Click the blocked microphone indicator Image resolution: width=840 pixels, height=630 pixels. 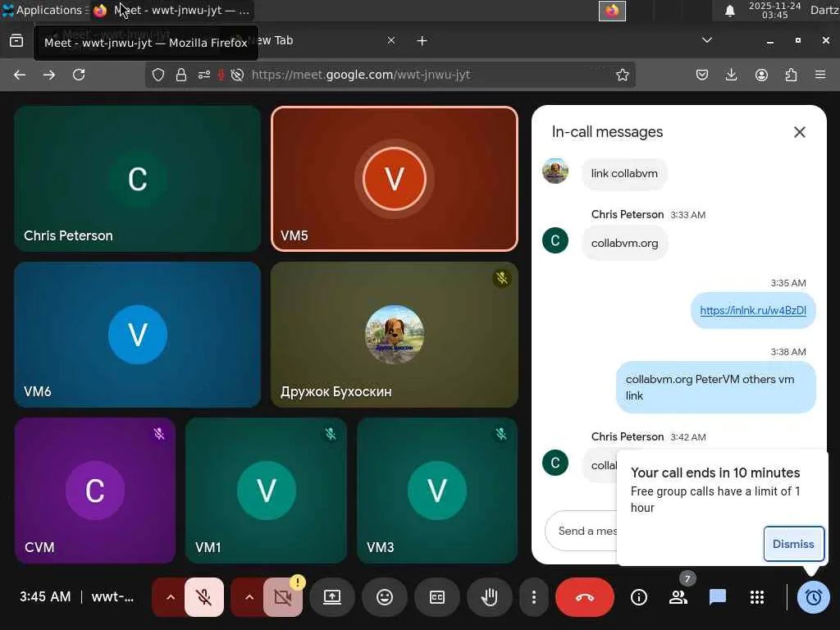[x=221, y=75]
